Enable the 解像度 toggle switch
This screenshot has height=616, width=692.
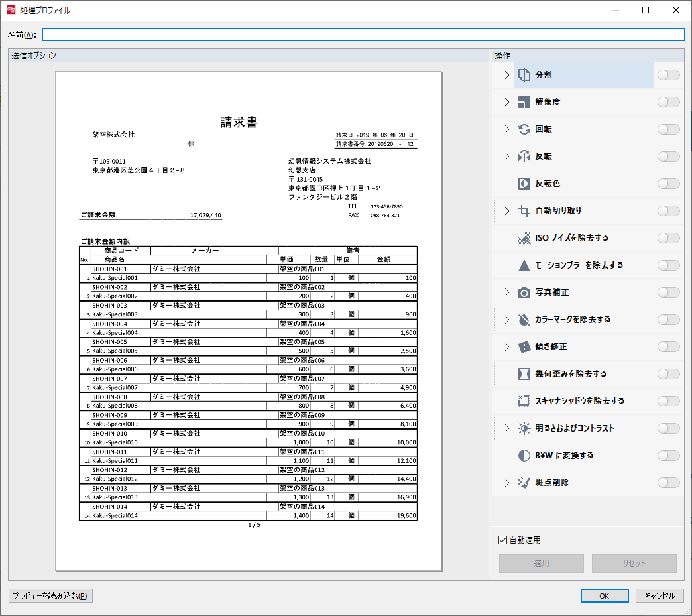coord(668,102)
